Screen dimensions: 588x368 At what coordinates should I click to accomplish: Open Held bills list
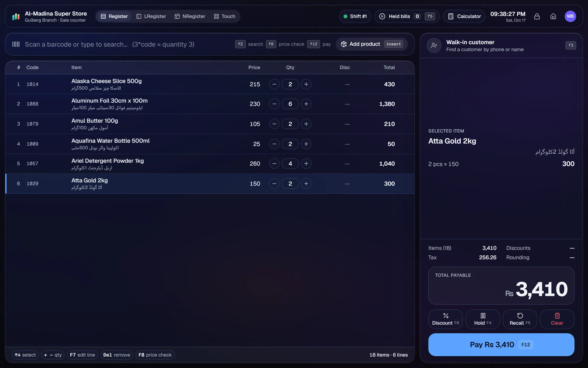(407, 16)
